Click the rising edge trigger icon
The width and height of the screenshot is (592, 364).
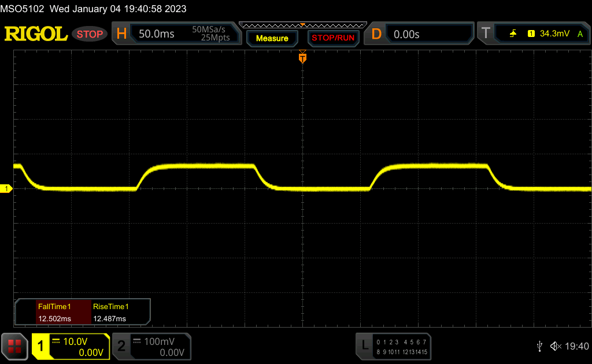click(513, 34)
